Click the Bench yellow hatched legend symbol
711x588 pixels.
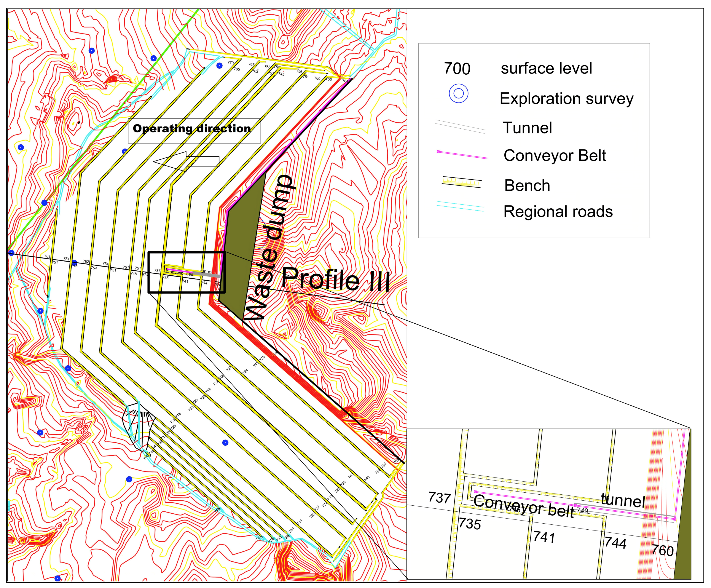pos(461,183)
